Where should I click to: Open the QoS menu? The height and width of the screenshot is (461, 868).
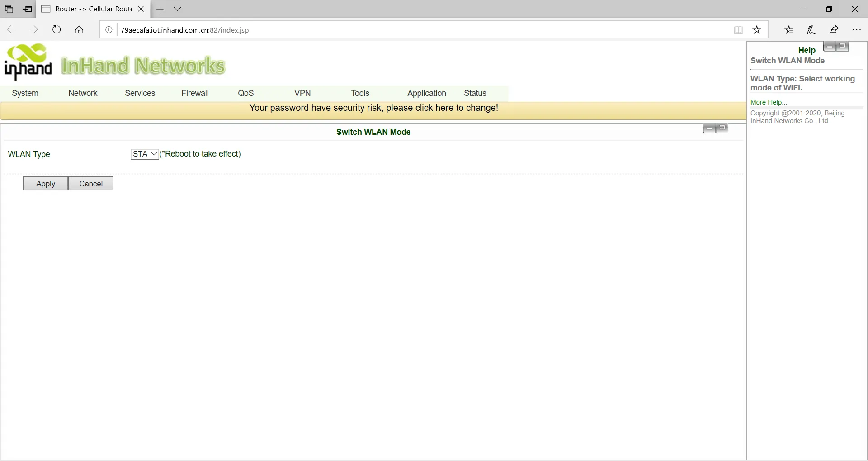coord(245,93)
